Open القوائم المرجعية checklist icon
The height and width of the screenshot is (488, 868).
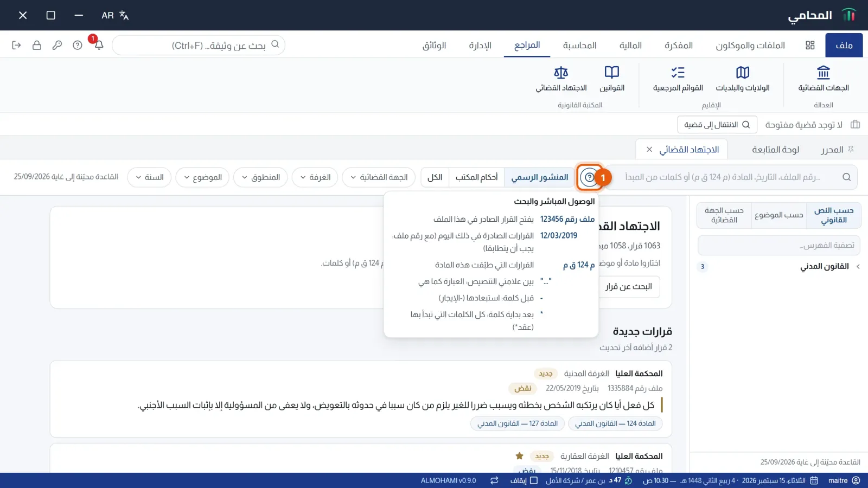(678, 79)
